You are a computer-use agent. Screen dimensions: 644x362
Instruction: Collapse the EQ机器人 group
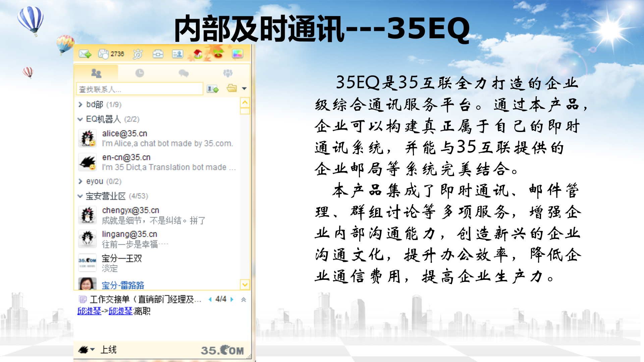click(80, 119)
